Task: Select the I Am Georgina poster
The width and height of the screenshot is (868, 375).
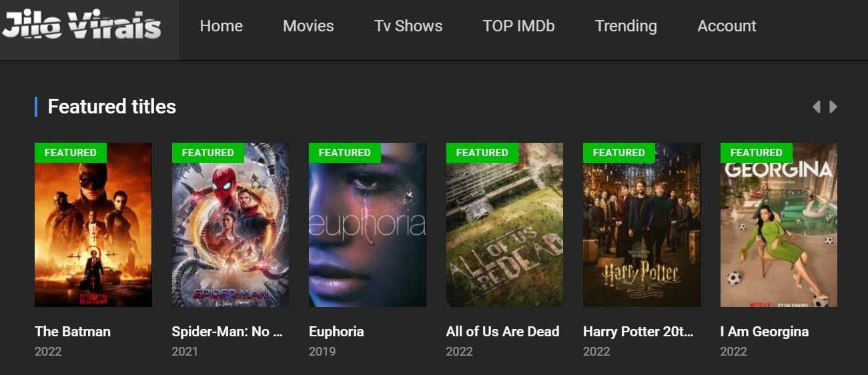Action: click(x=779, y=225)
